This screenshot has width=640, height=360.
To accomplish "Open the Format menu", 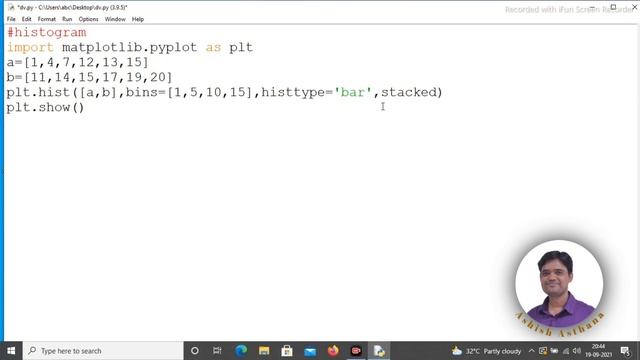I will coord(47,19).
